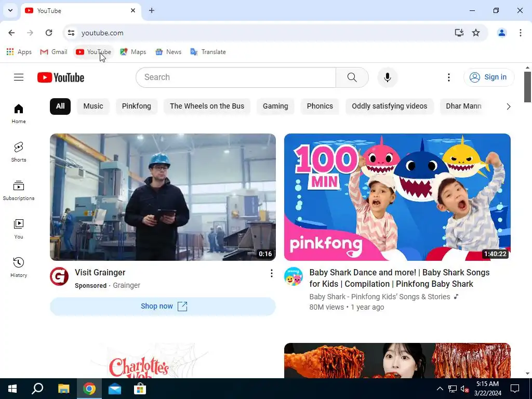Open the You section in the sidebar
This screenshot has height=399, width=532.
(x=19, y=229)
